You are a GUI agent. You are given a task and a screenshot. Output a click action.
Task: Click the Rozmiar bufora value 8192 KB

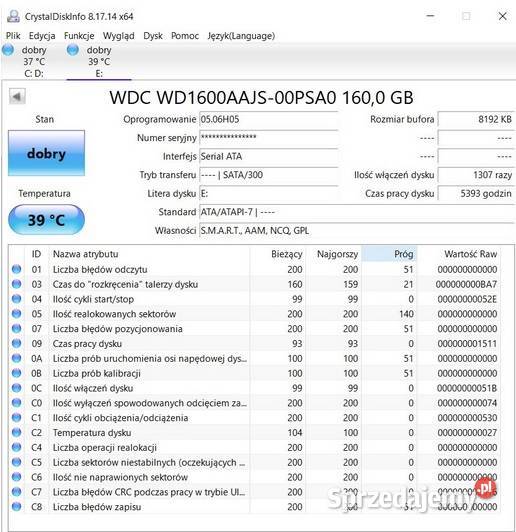point(476,119)
